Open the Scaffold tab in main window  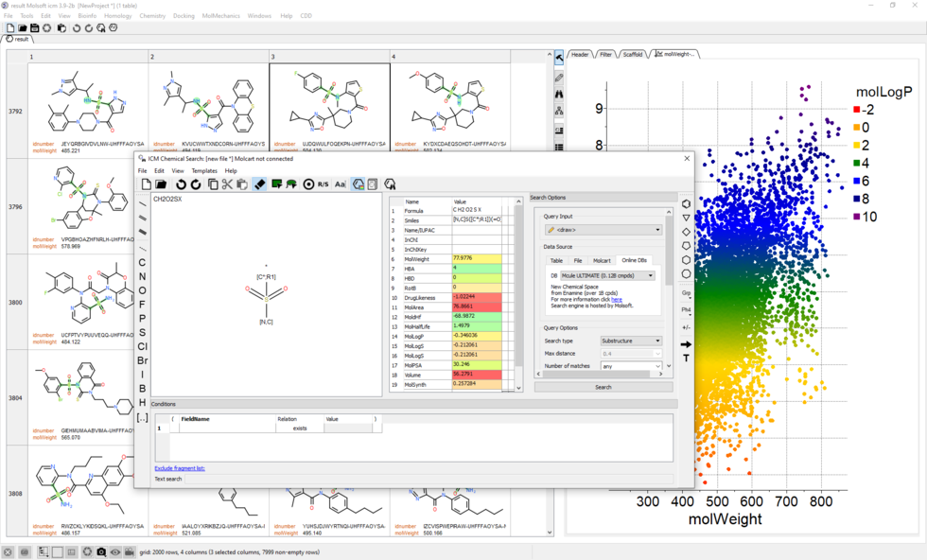[x=633, y=55]
